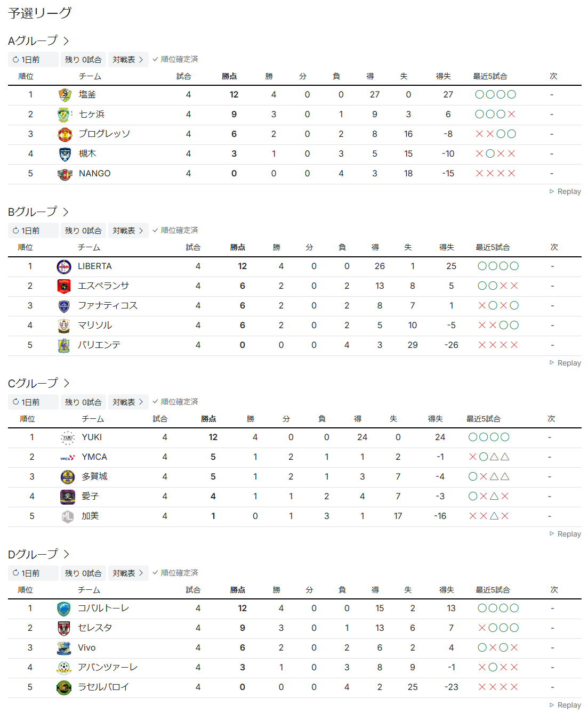Screen dimensions: 588x714
Task: Open 対戦表 for Group A
Action: coord(128,60)
